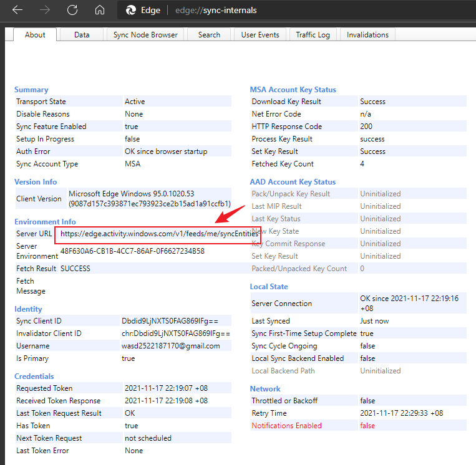476x465 pixels.
Task: Click the Last MIP Result label
Action: coord(276,206)
